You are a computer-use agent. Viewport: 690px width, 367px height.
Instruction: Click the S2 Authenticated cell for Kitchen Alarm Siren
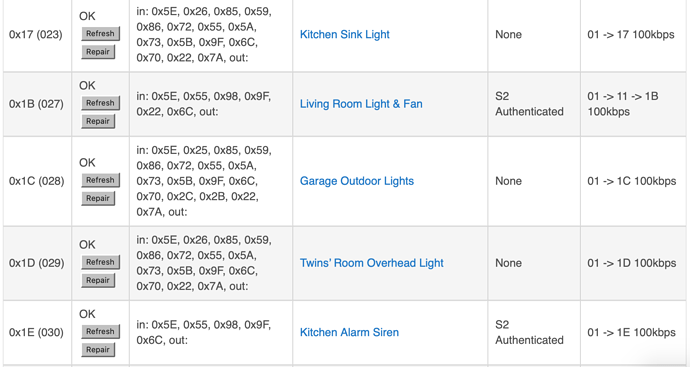pos(529,332)
